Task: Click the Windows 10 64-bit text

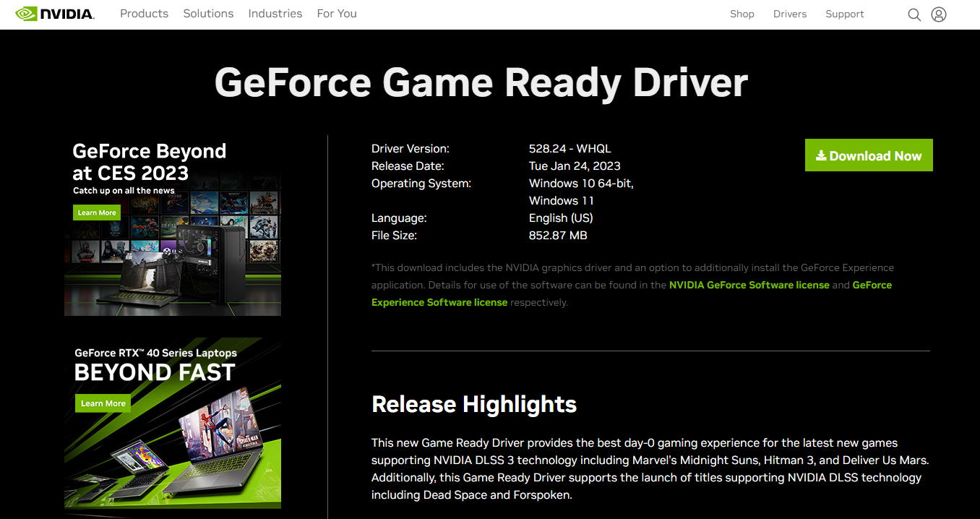Action: (x=581, y=183)
